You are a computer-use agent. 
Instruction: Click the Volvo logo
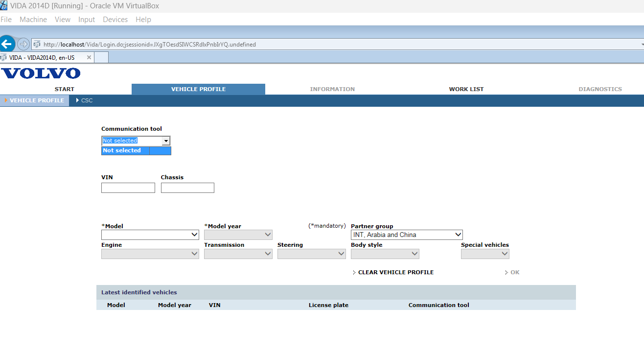[x=41, y=73]
